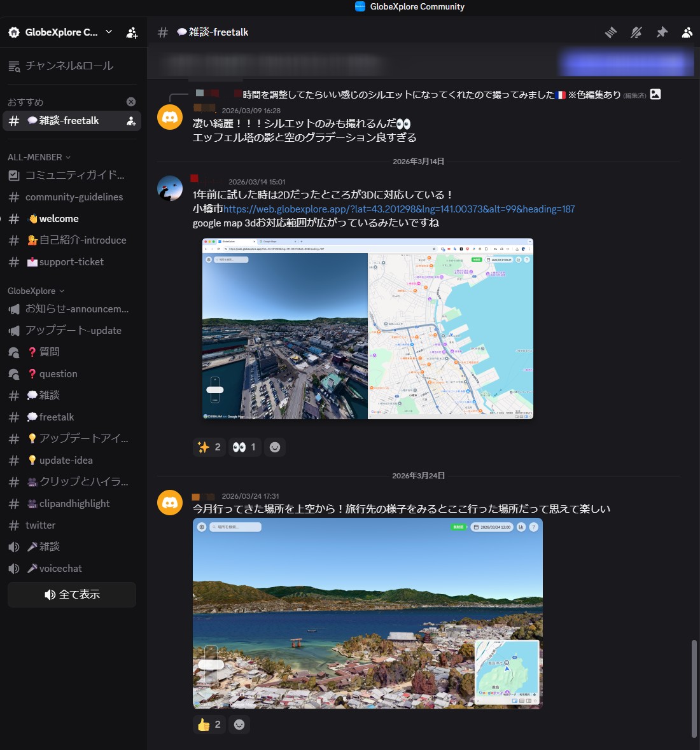Open the Otaru 3D map screenshot attachment
This screenshot has height=750, width=700.
point(367,329)
